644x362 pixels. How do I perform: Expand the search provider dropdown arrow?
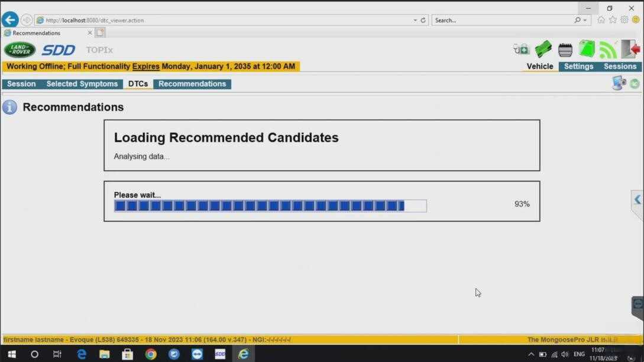click(x=585, y=20)
